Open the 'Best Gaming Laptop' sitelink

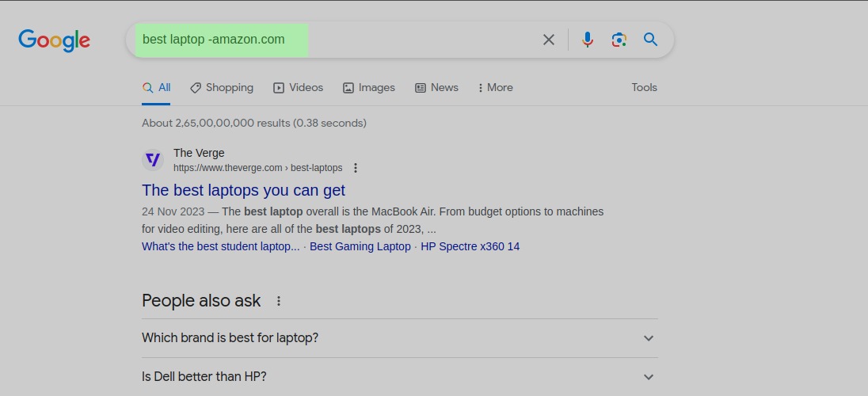tap(360, 246)
